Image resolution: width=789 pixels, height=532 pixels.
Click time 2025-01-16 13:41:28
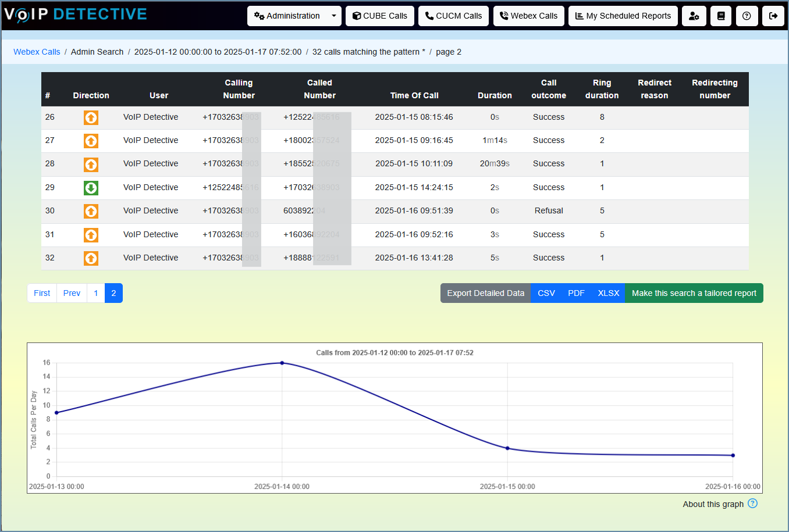pyautogui.click(x=414, y=258)
